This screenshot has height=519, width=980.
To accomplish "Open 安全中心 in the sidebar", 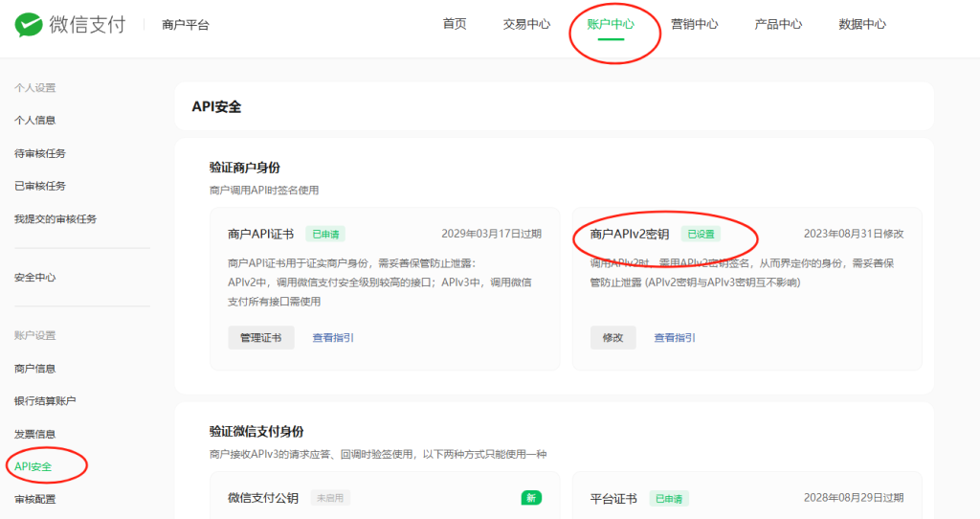I will [x=35, y=277].
